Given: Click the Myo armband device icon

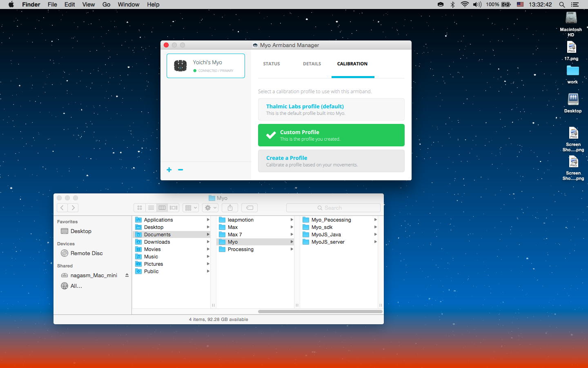Looking at the screenshot, I should pyautogui.click(x=180, y=65).
